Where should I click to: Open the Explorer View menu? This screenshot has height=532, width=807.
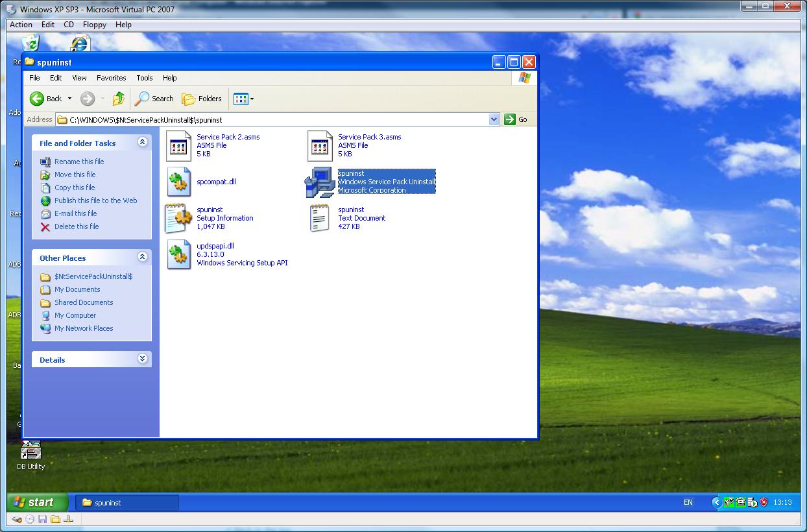click(79, 78)
